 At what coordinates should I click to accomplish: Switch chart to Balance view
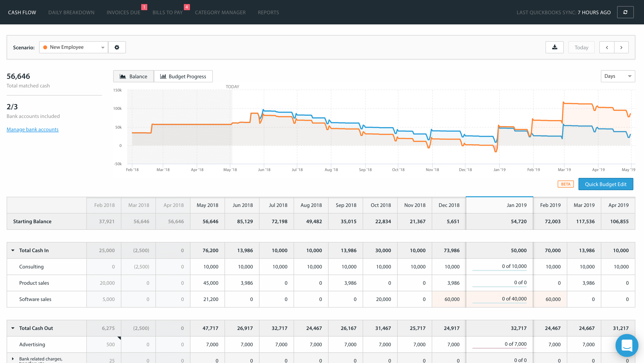(134, 76)
